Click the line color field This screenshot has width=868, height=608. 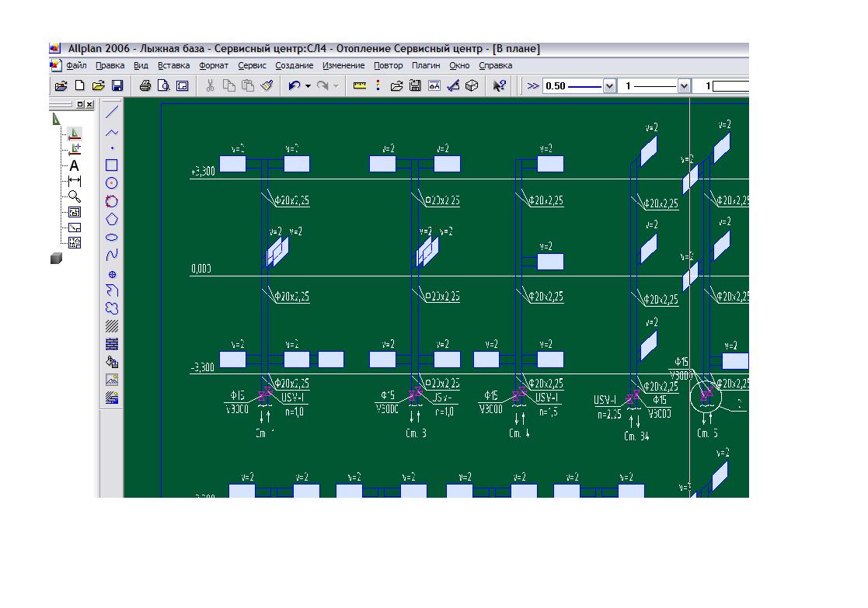click(x=729, y=86)
